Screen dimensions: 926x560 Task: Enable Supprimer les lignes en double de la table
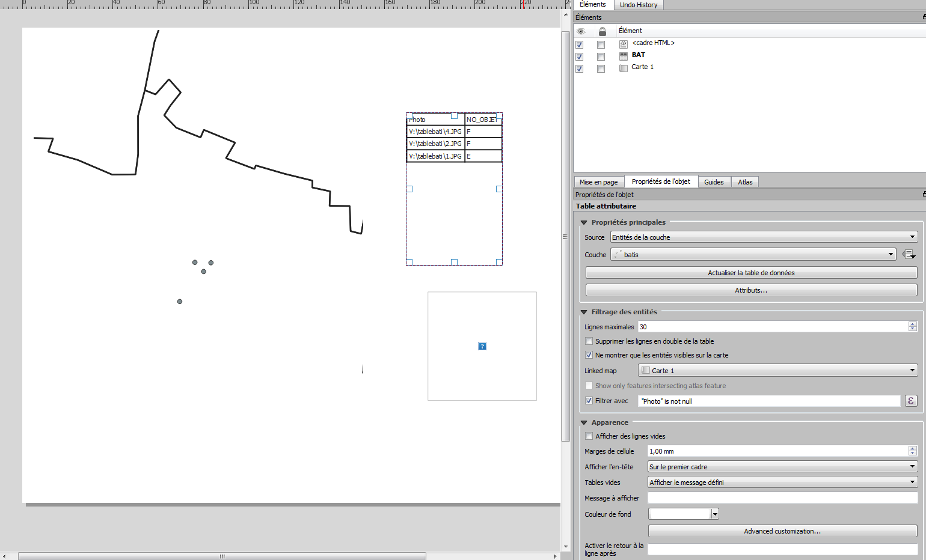tap(589, 341)
